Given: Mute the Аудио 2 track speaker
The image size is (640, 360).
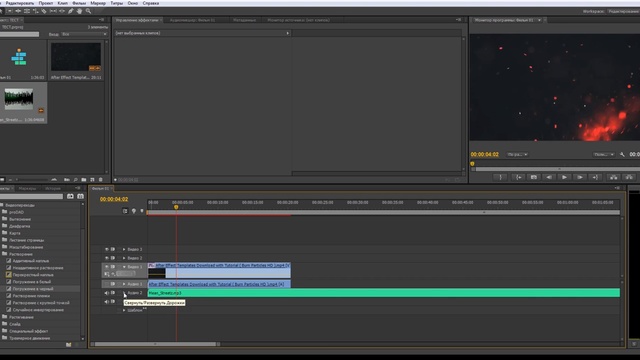Looking at the screenshot, I should tap(107, 293).
